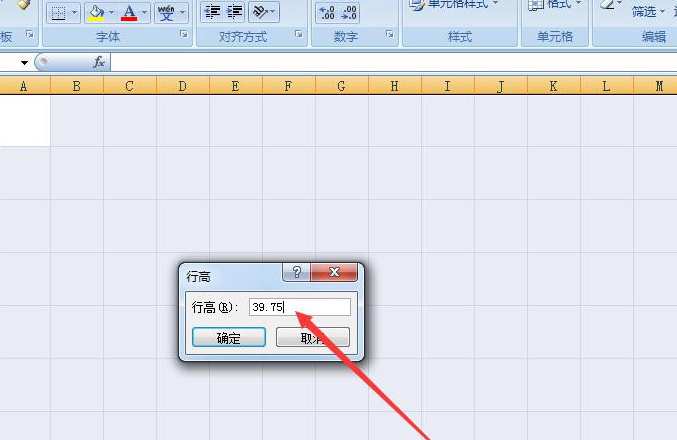Decrease decimal places
Image resolution: width=677 pixels, height=440 pixels.
(x=349, y=12)
